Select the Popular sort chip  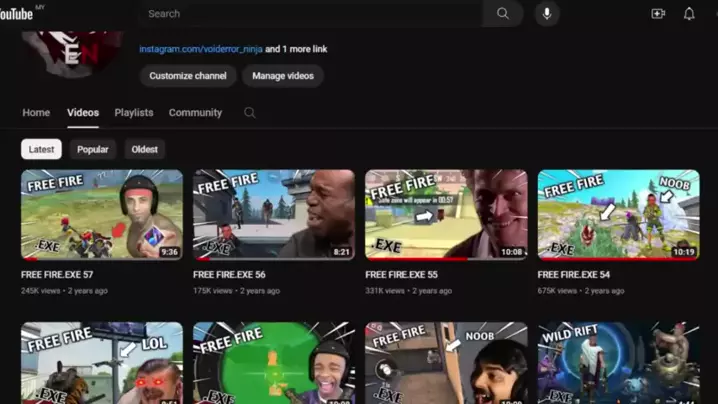(92, 149)
